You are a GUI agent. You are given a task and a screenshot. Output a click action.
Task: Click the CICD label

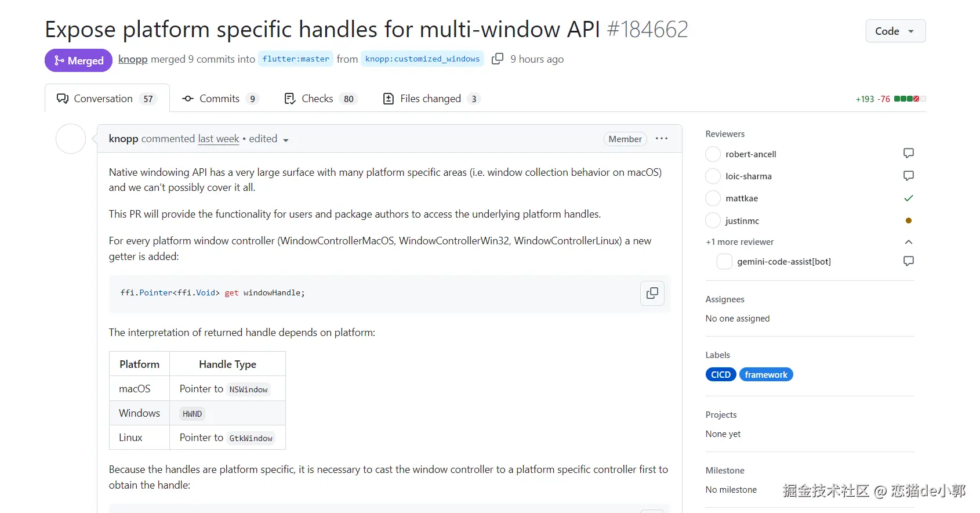[x=720, y=375]
